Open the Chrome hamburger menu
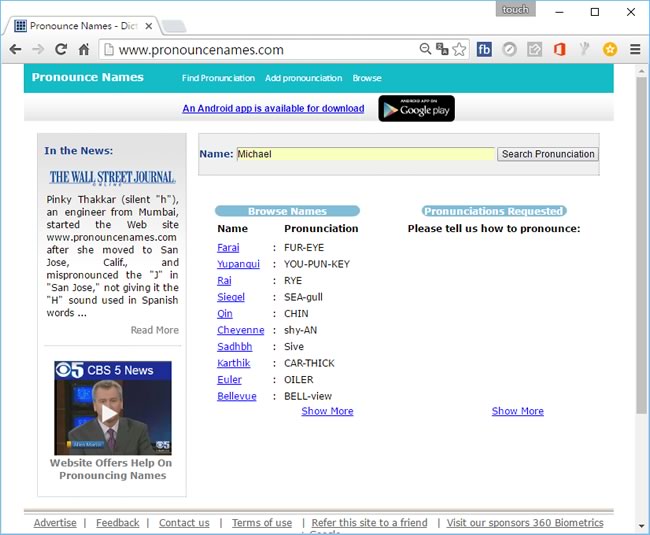Screen dimensions: 650x535 click(635, 49)
